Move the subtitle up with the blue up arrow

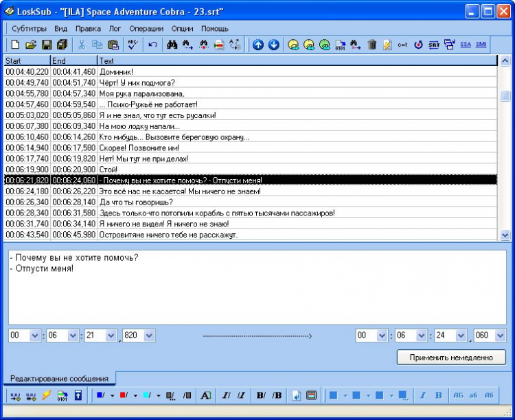click(258, 45)
